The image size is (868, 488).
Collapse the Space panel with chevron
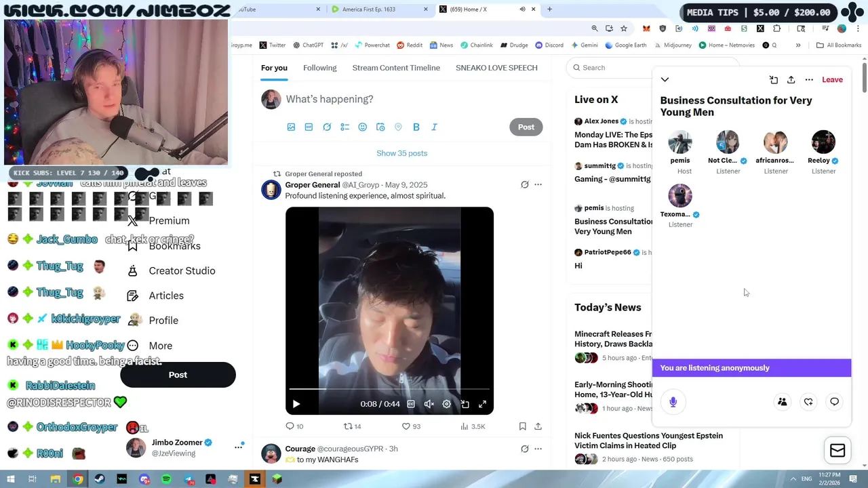(x=665, y=80)
